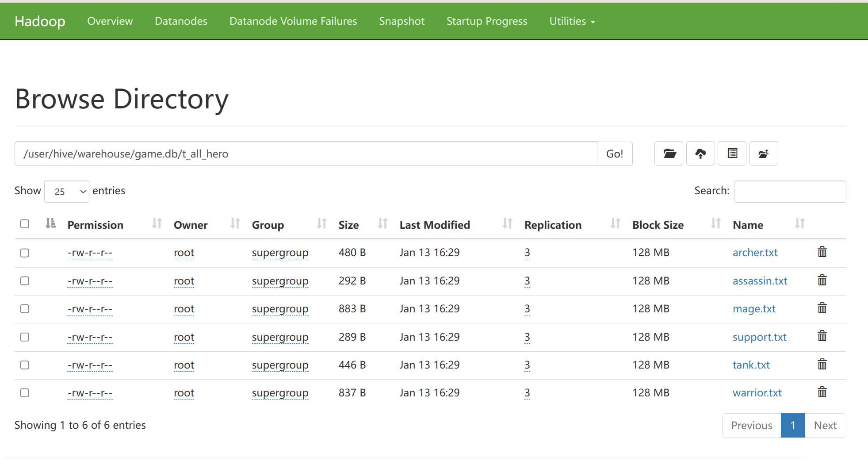Check the box for support.txt row
Screen dimensions: 868x465
[x=25, y=337]
